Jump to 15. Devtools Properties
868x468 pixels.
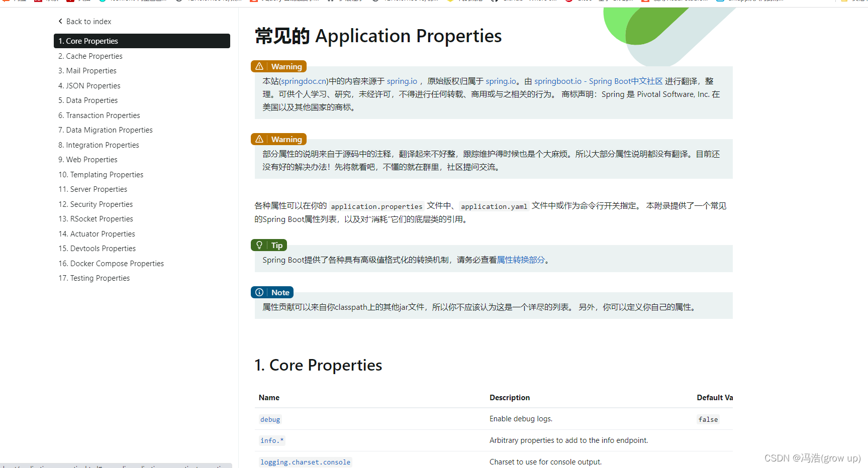click(97, 249)
